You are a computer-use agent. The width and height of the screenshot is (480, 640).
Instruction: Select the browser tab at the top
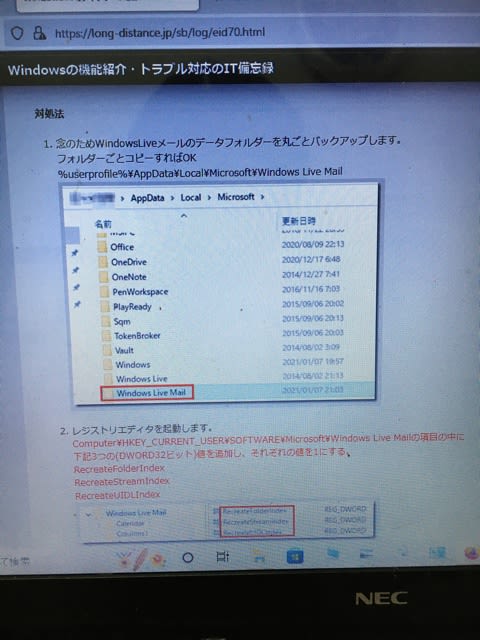click(x=108, y=5)
